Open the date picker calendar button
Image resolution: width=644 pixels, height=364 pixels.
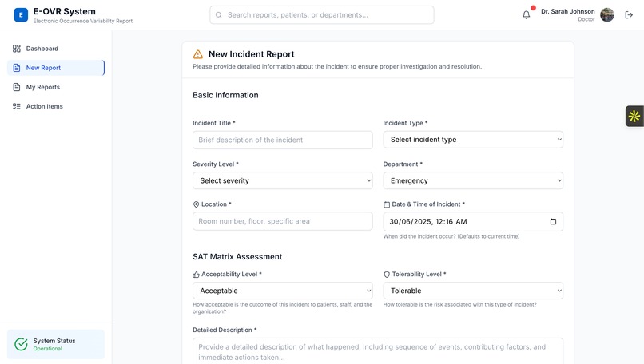(x=553, y=222)
